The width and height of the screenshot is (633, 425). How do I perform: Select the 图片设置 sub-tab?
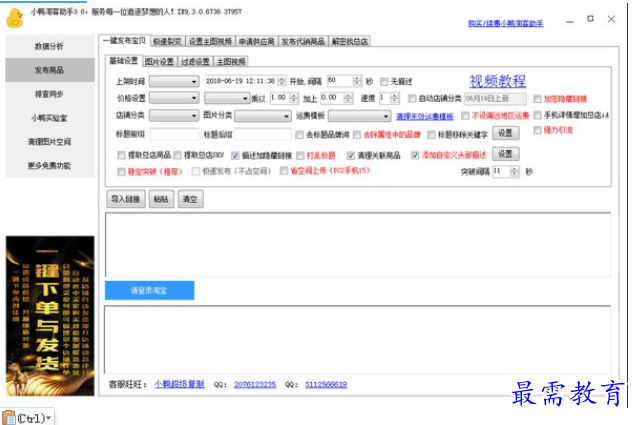pyautogui.click(x=159, y=61)
